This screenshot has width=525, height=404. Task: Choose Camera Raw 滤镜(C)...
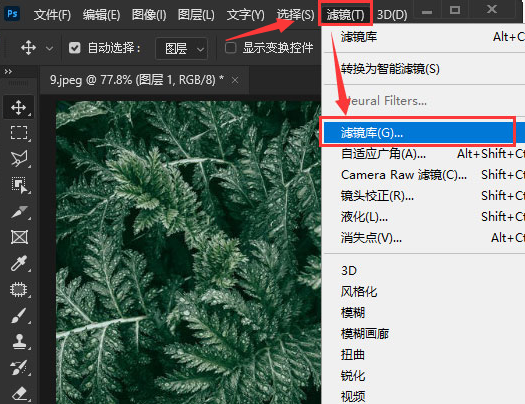pos(423,175)
